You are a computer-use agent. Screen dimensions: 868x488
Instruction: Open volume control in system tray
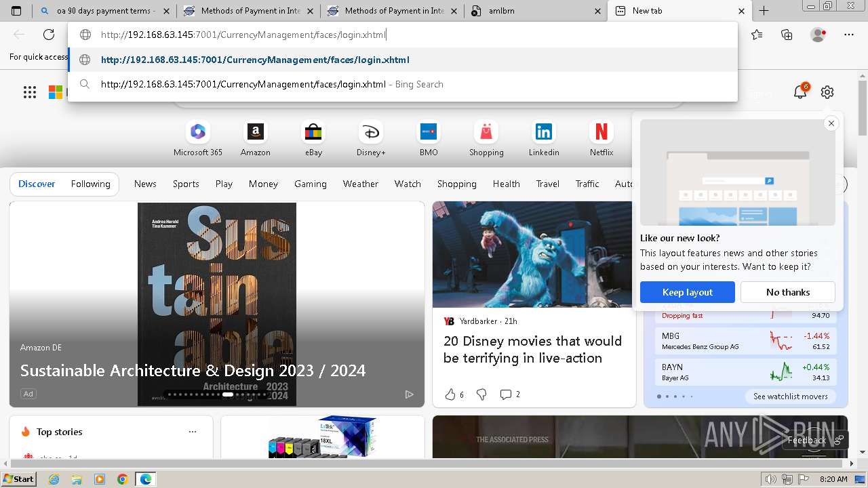pos(770,479)
